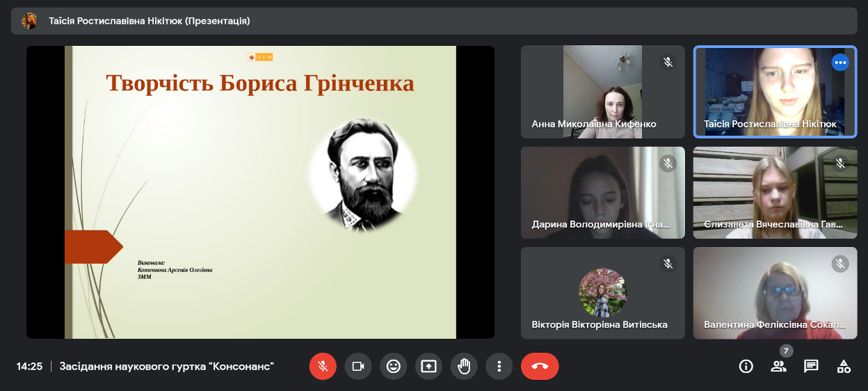Raise your hand in the meeting
Screen dimensions: 868x391
[x=464, y=366]
